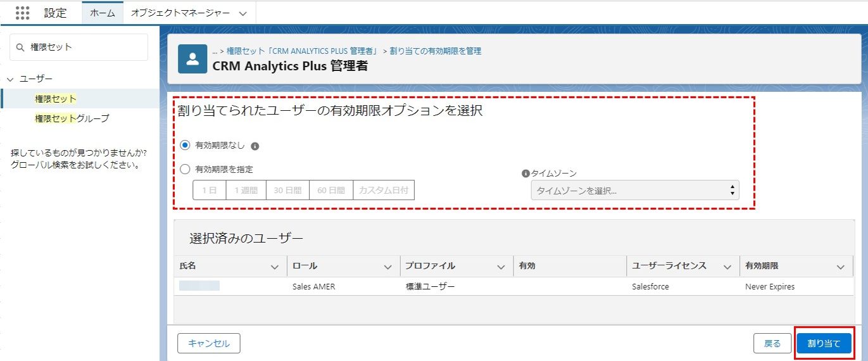Click the 標準ユーザー profile cell

point(431,286)
